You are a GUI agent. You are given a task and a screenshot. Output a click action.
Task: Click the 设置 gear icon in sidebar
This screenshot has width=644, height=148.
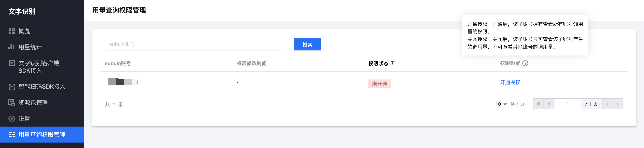tap(12, 118)
